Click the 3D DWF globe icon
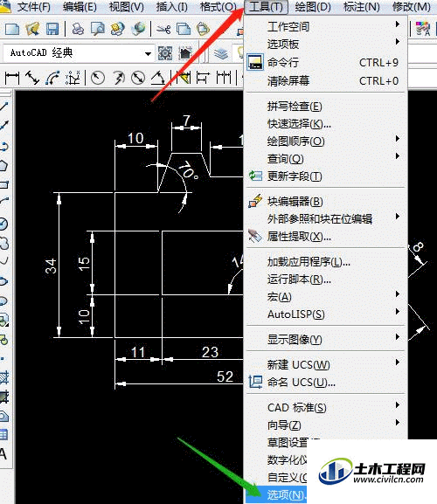This screenshot has width=437, height=504. (138, 29)
